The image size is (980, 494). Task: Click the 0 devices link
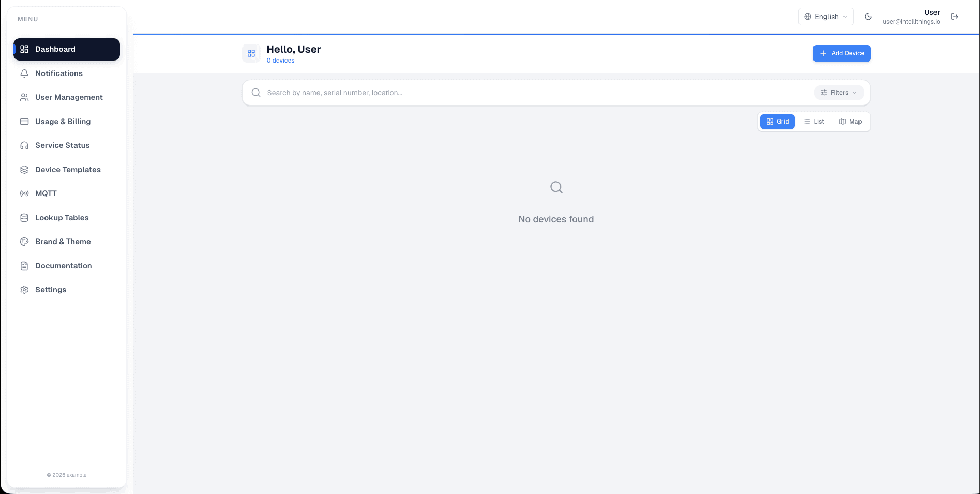point(280,61)
